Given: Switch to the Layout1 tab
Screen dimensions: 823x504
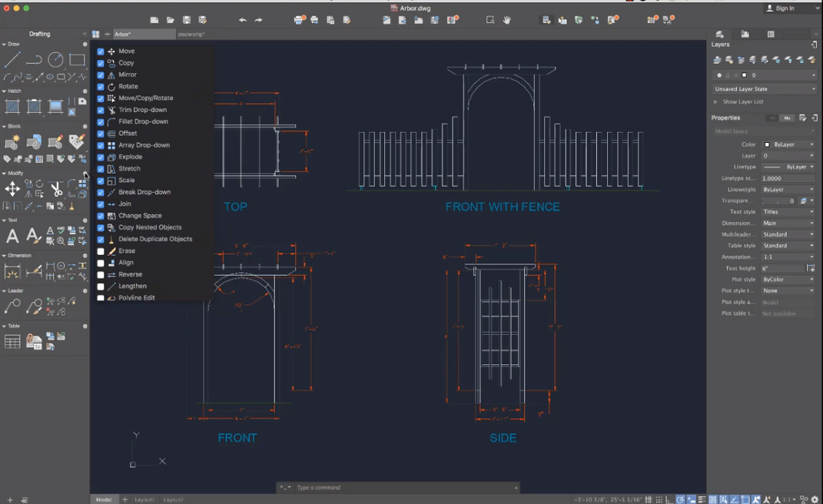Looking at the screenshot, I should pos(144,500).
